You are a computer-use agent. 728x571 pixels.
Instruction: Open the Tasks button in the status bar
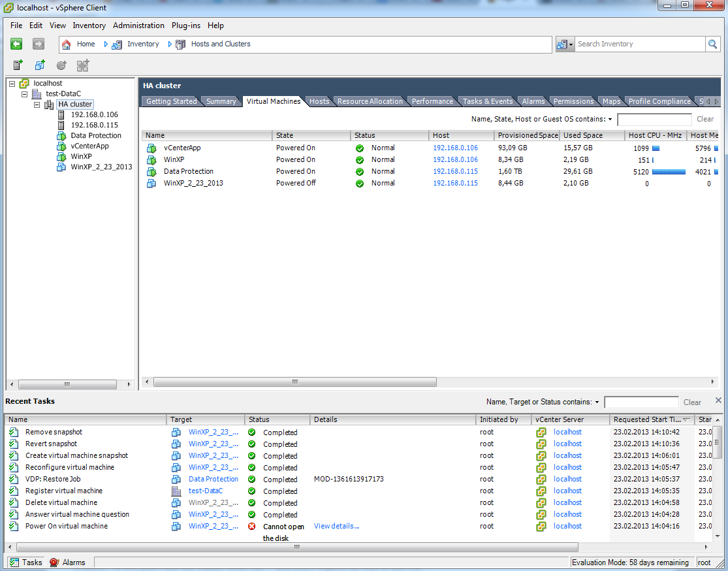click(26, 562)
